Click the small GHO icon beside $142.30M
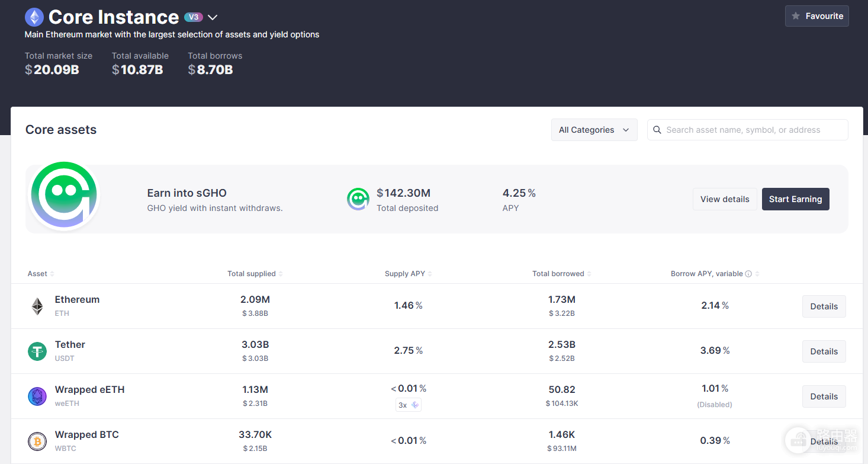The width and height of the screenshot is (868, 464). (x=358, y=199)
